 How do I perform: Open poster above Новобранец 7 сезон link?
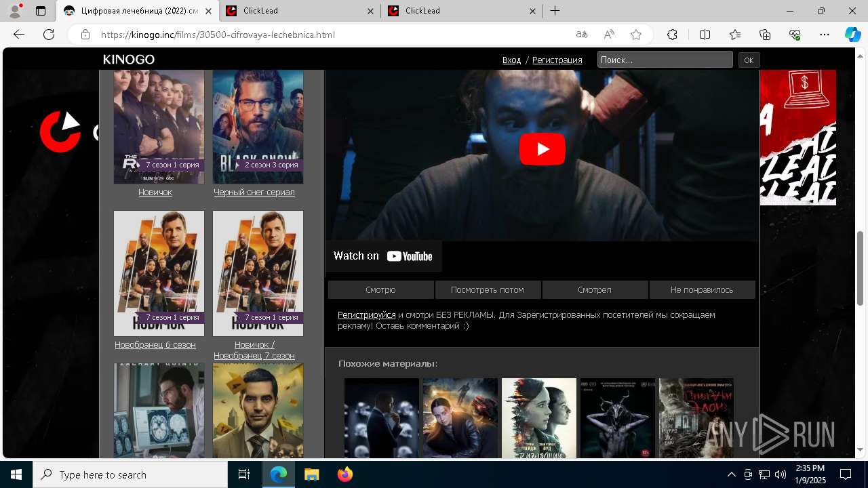pyautogui.click(x=258, y=273)
